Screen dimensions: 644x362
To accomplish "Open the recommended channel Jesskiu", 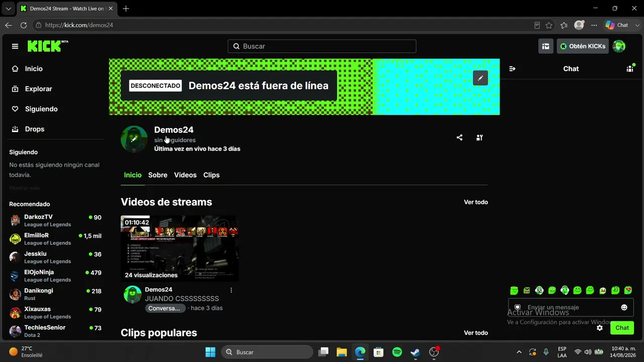I will (x=56, y=257).
